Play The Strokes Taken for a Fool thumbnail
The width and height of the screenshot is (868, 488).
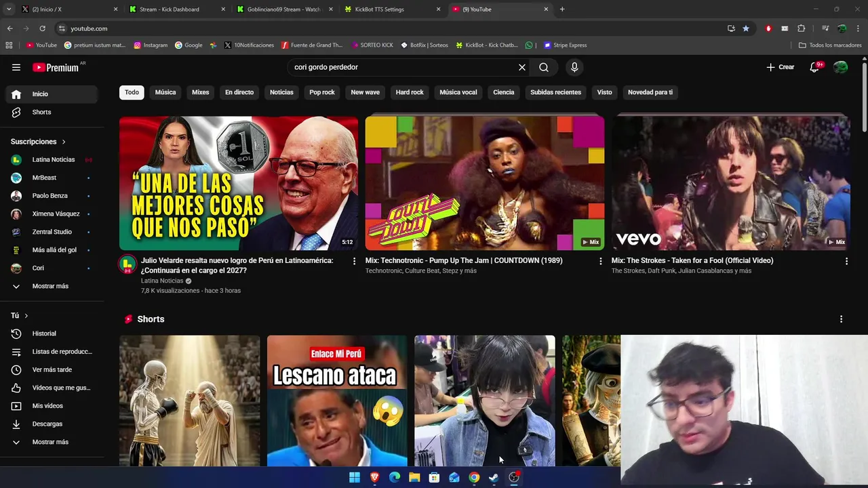[731, 183]
